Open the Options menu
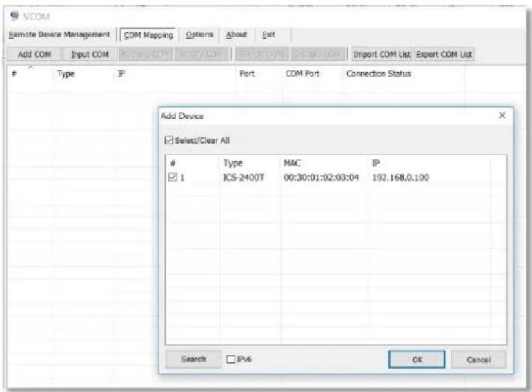The width and height of the screenshot is (532, 392). click(x=199, y=35)
